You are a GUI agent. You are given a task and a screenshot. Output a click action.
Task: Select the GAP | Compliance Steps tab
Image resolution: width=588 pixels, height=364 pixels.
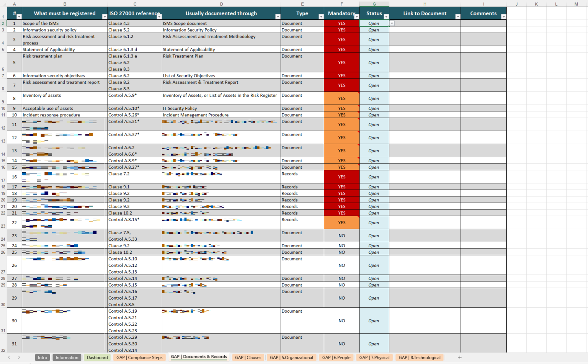pos(139,357)
